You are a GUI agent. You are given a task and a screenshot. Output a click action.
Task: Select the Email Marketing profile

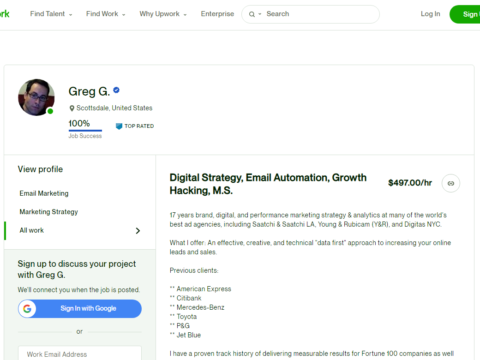click(x=44, y=193)
